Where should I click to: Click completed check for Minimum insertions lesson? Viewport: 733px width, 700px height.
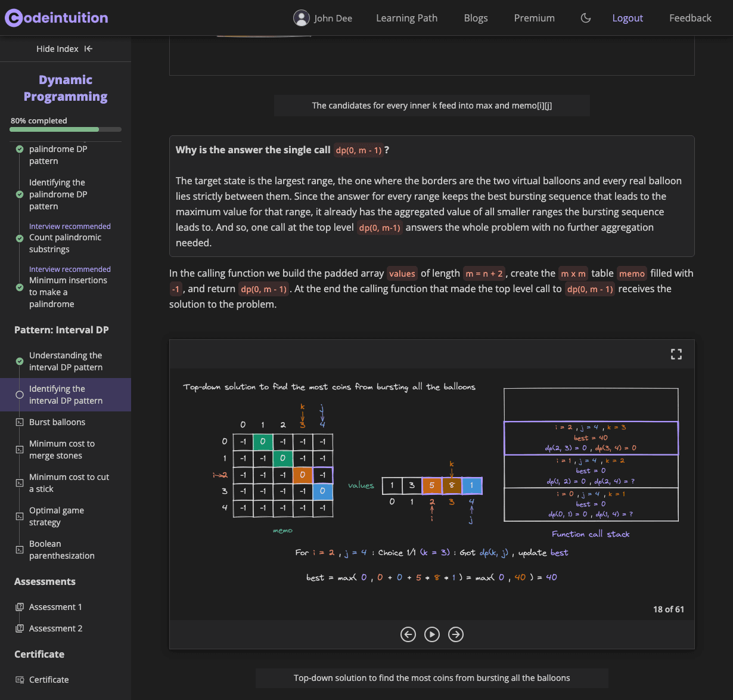(20, 287)
